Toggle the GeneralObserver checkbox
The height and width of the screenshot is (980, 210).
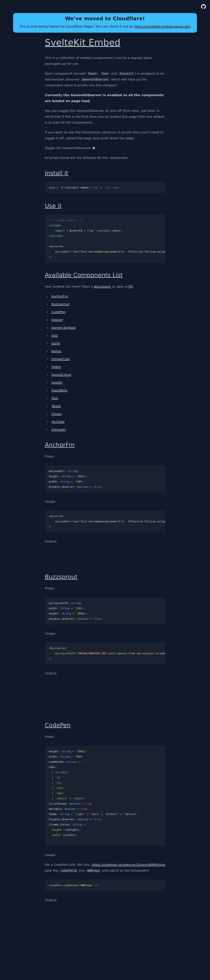click(x=94, y=148)
